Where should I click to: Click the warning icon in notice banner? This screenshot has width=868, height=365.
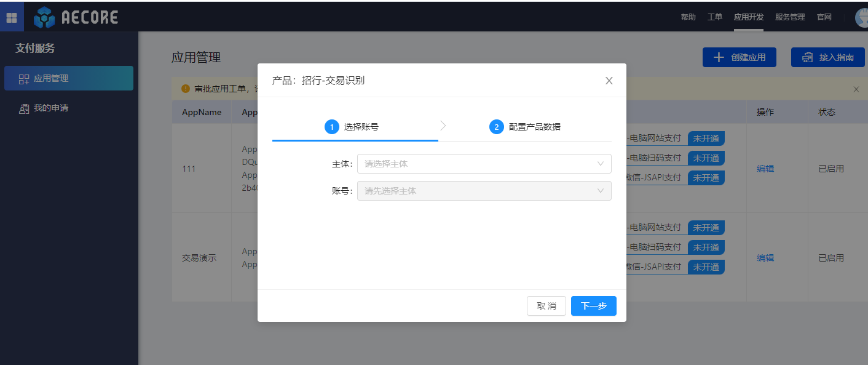pos(186,89)
